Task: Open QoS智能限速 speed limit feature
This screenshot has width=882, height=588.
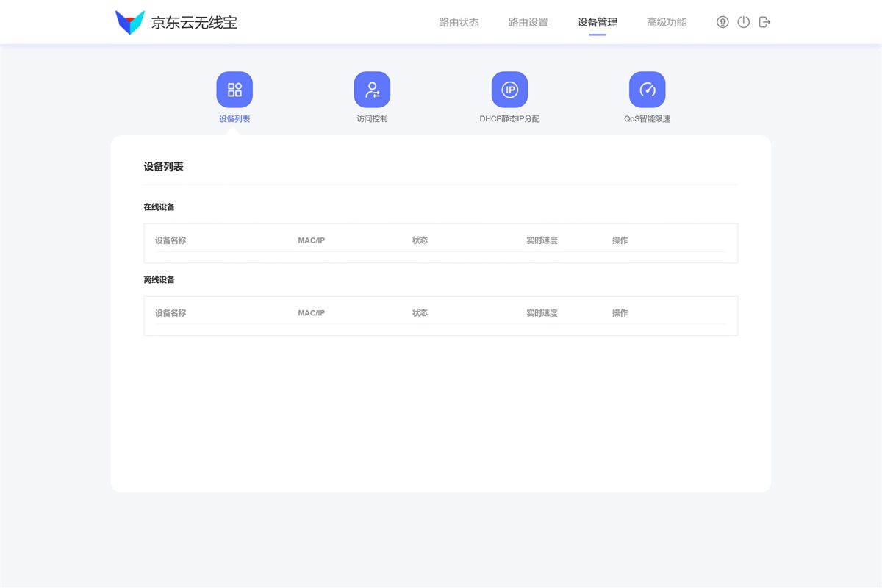Action: [x=648, y=89]
